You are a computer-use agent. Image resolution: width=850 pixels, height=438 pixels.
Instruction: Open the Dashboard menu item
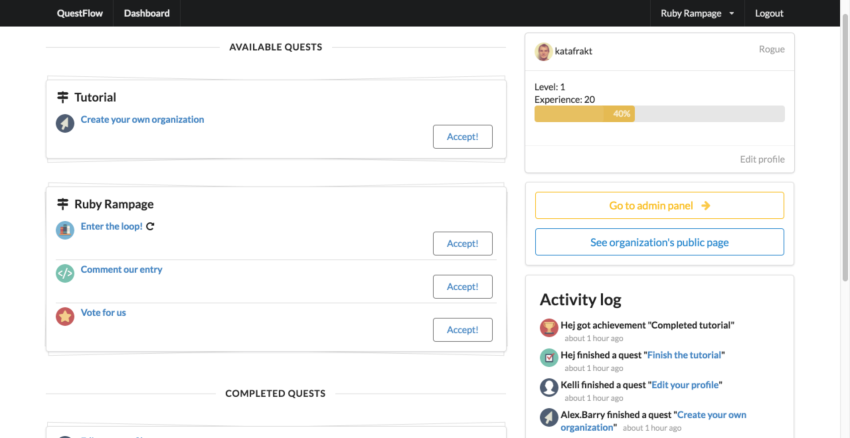coord(146,13)
